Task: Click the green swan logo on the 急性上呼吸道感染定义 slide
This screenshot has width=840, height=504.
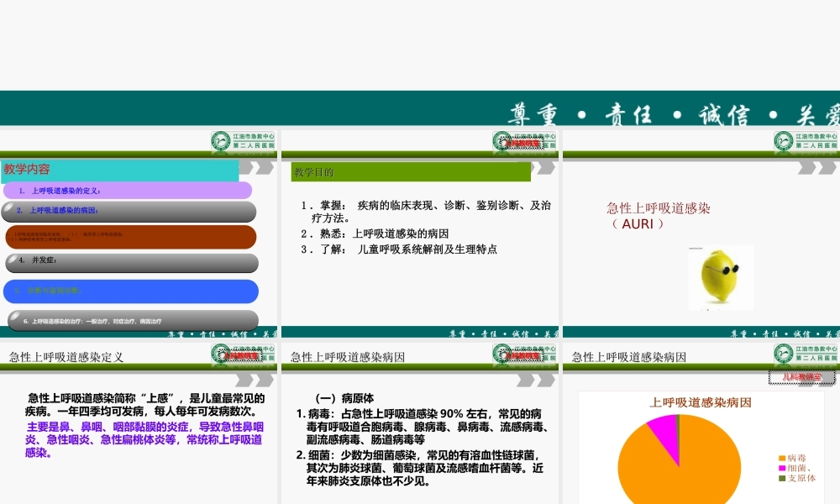Action: click(x=218, y=353)
